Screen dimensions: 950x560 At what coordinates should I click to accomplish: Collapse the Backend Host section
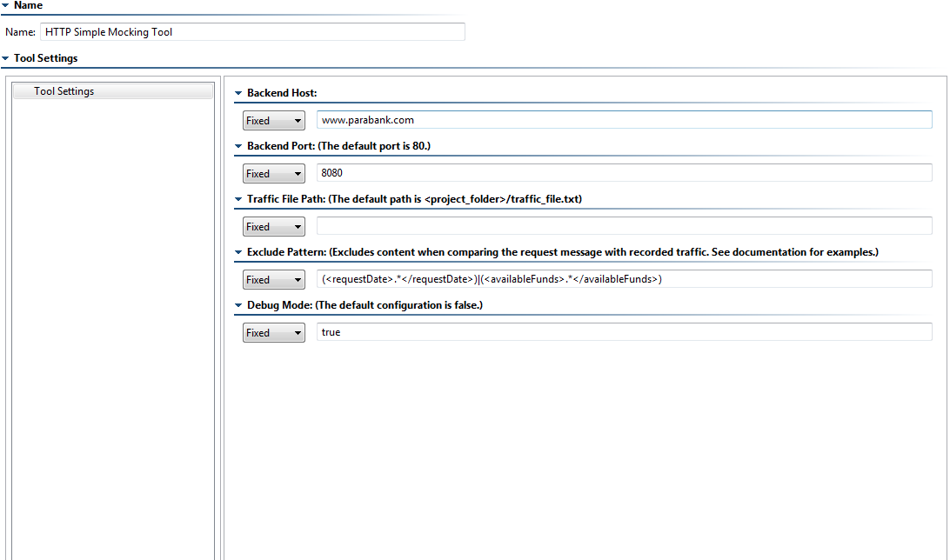[x=238, y=93]
